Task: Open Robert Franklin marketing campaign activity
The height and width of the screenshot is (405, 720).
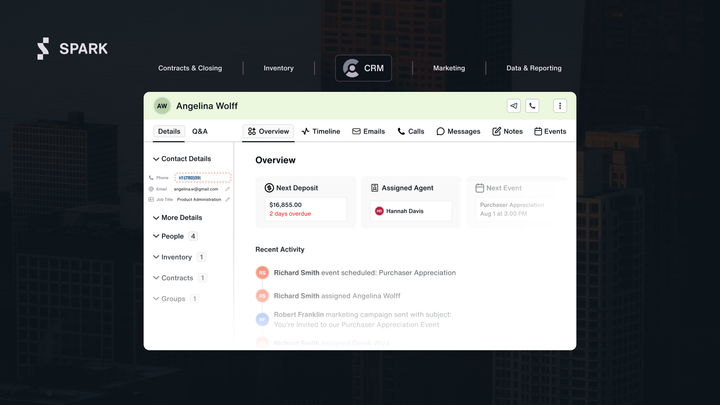Action: [363, 320]
